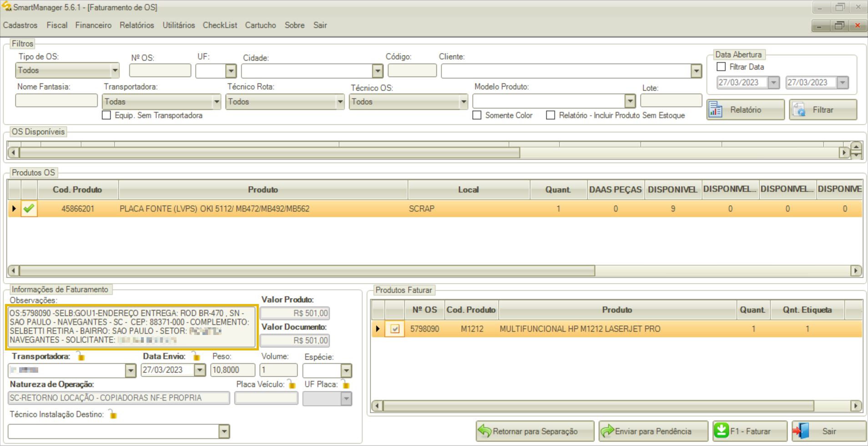
Task: Open the Espécie dropdown
Action: [346, 370]
